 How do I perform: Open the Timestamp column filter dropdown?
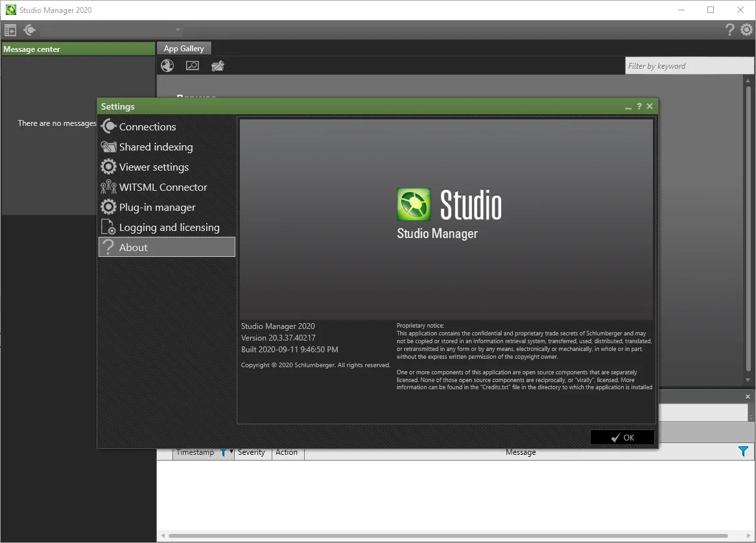226,452
